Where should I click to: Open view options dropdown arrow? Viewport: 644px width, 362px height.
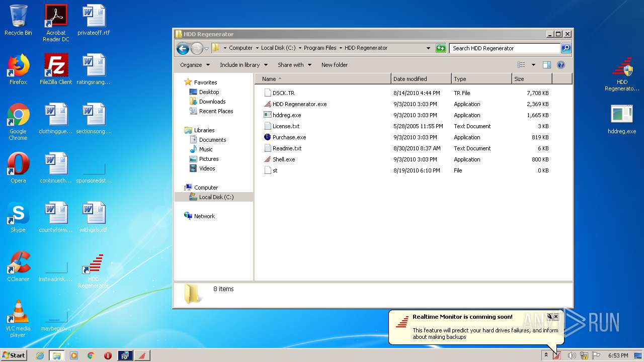point(533,65)
